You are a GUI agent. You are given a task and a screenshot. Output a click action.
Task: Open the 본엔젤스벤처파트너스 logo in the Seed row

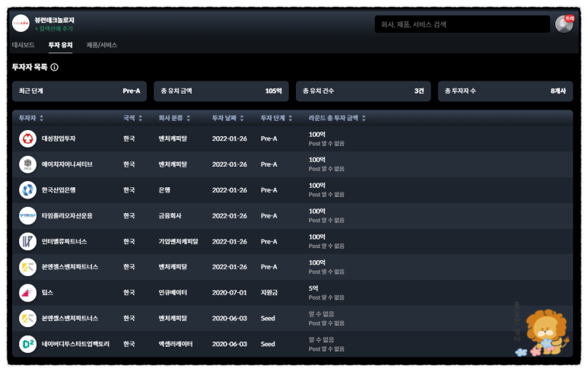[27, 319]
